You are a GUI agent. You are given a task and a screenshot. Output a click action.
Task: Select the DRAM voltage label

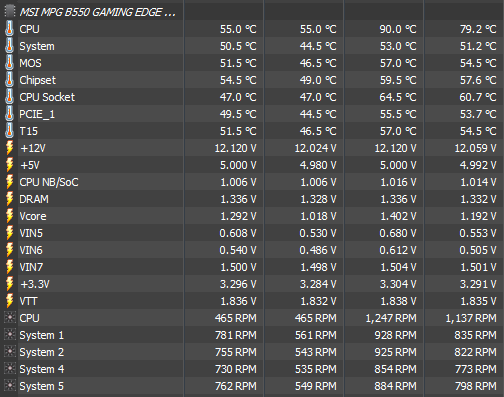[34, 199]
